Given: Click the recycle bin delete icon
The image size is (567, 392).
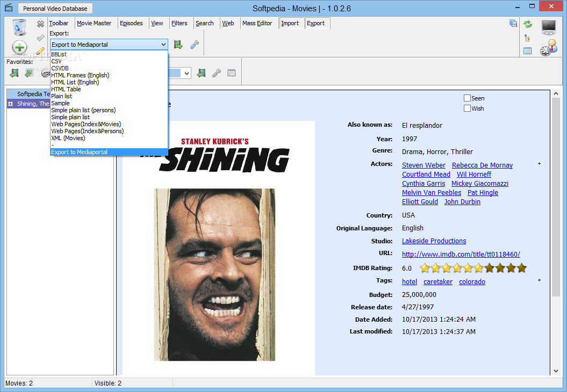Looking at the screenshot, I should (19, 27).
